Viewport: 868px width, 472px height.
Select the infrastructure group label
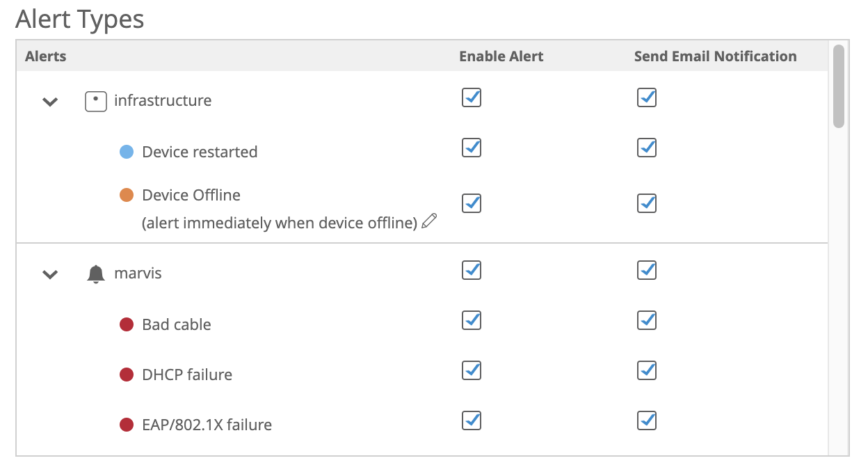pyautogui.click(x=163, y=101)
